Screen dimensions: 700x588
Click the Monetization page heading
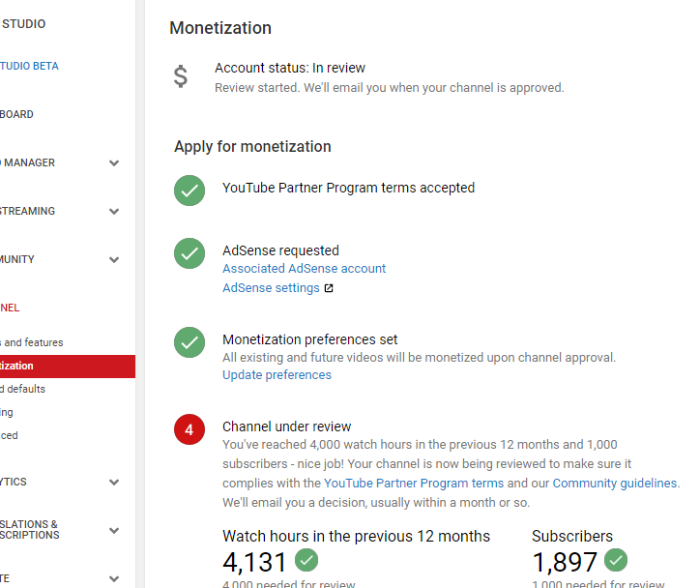pyautogui.click(x=220, y=28)
